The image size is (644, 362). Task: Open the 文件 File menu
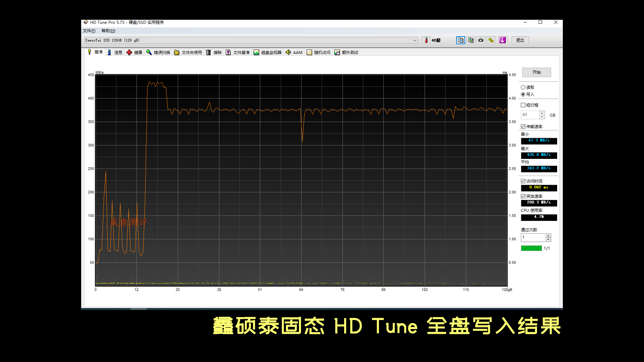[x=89, y=31]
